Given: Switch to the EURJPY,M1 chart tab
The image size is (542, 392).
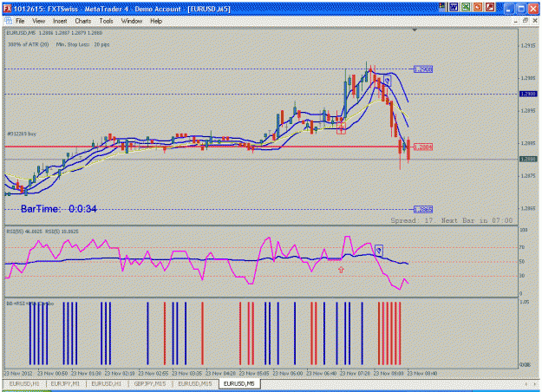Looking at the screenshot, I should click(65, 383).
